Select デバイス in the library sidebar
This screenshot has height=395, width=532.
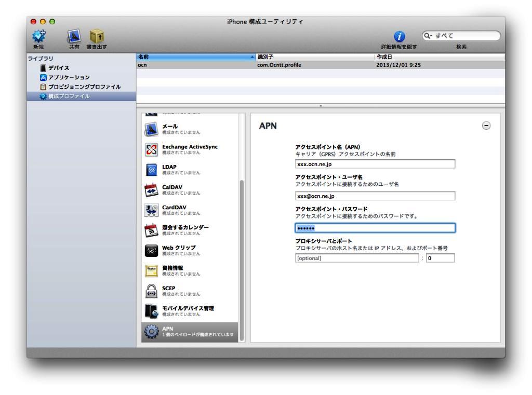click(x=82, y=68)
